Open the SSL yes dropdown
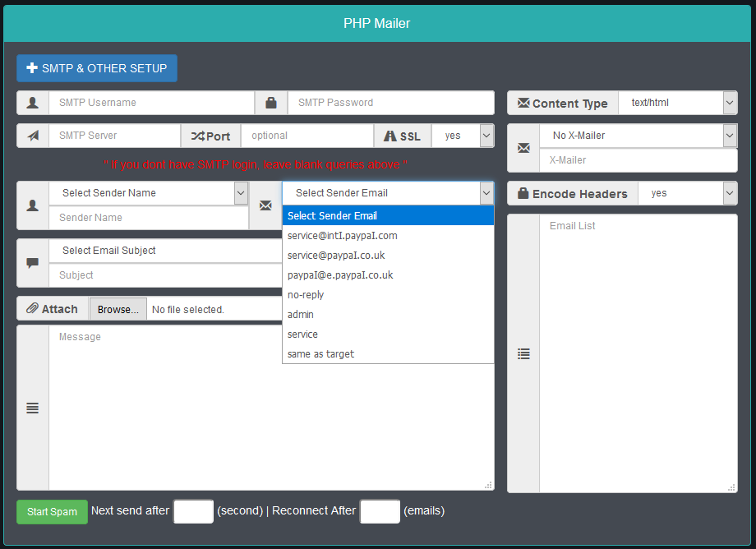This screenshot has height=549, width=756. point(463,136)
